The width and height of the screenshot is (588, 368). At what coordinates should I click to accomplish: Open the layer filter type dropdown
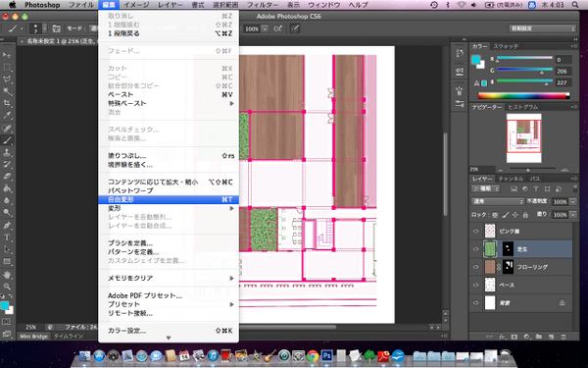point(486,188)
